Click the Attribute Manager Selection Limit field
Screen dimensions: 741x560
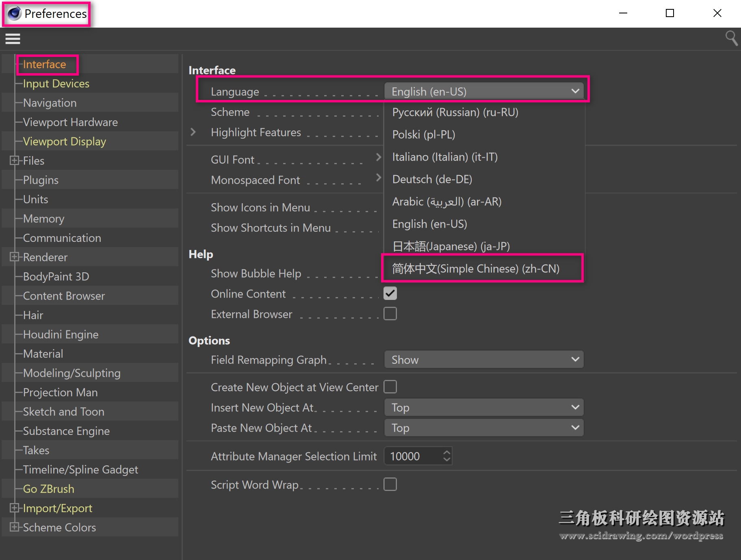pyautogui.click(x=412, y=456)
